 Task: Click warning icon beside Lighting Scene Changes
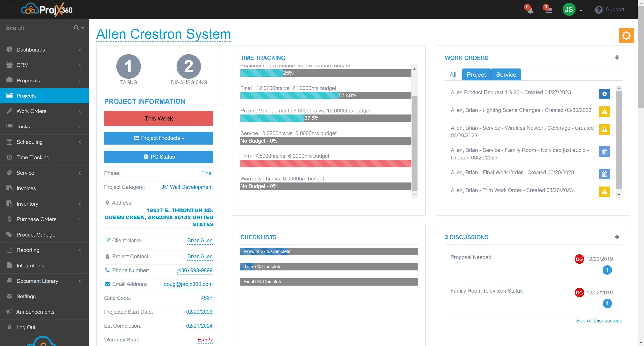click(x=604, y=112)
